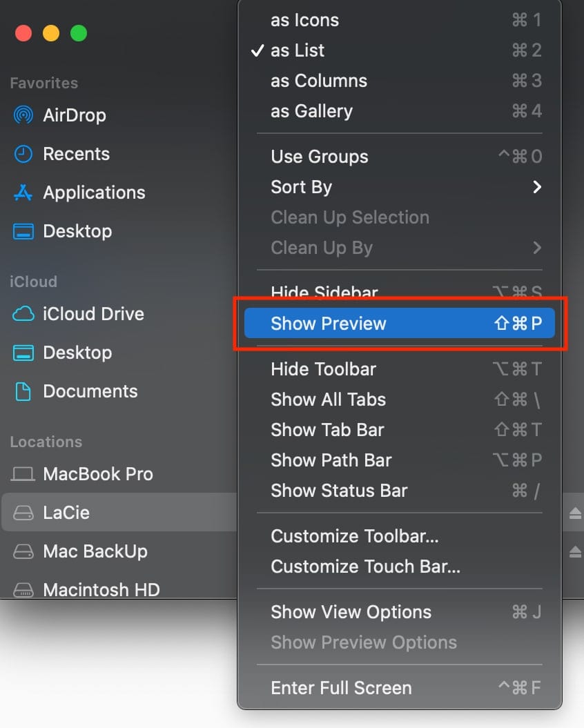Open Macintosh HD in the sidebar
The width and height of the screenshot is (584, 728).
coord(101,589)
